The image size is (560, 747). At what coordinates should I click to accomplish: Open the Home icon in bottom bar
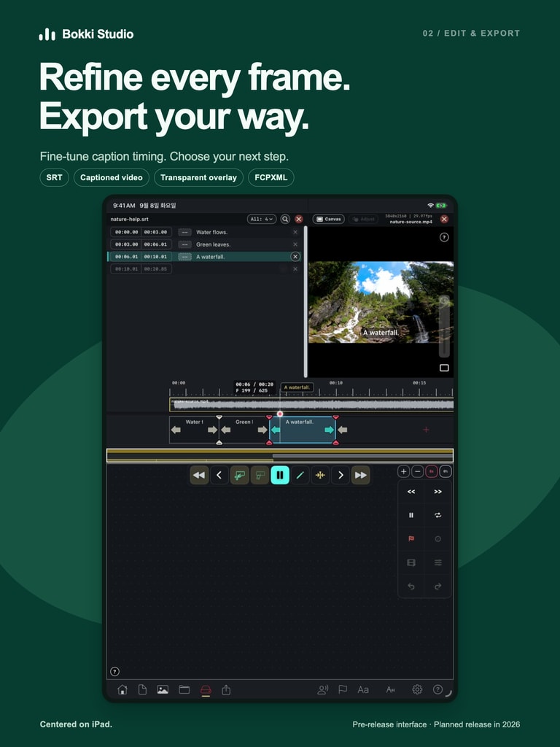click(x=122, y=689)
